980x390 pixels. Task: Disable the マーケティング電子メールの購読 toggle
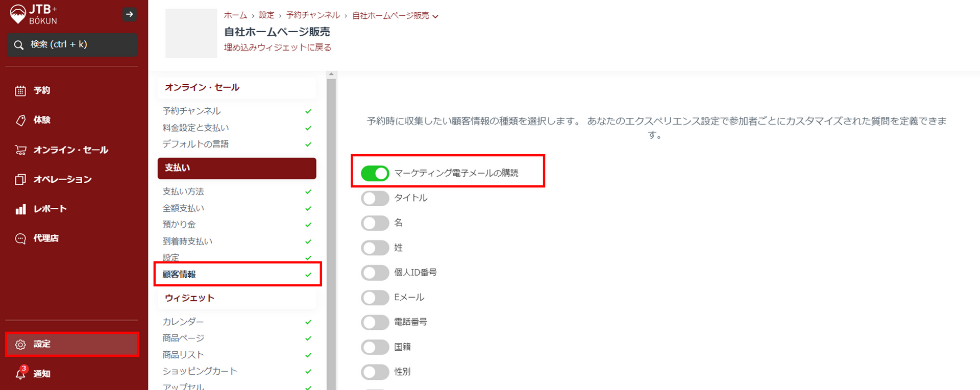[x=375, y=174]
